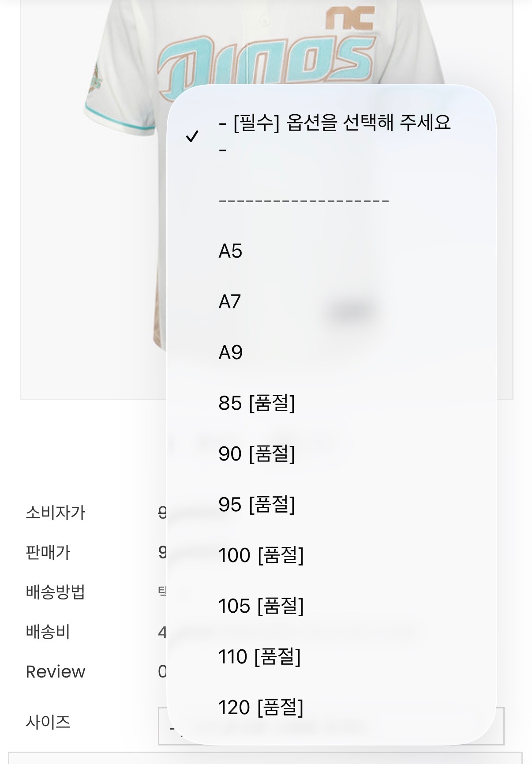Tap the 배송방법 label
Image resolution: width=532 pixels, height=764 pixels.
pyautogui.click(x=55, y=592)
